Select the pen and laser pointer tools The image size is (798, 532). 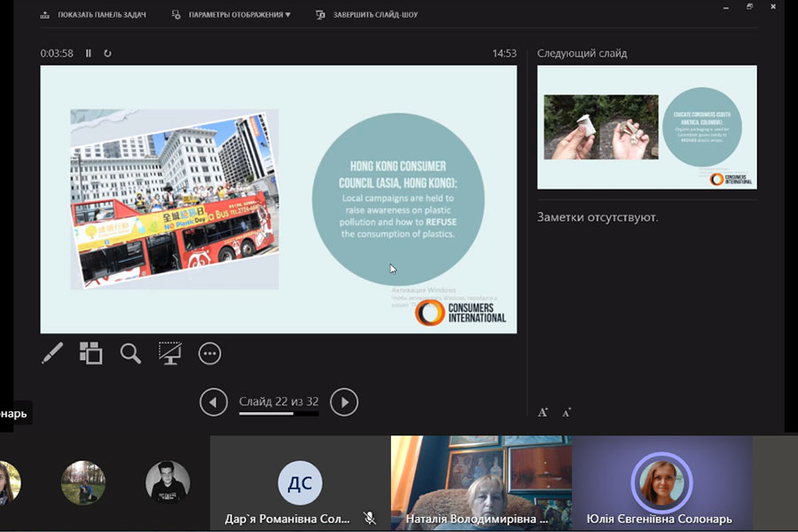coord(52,354)
